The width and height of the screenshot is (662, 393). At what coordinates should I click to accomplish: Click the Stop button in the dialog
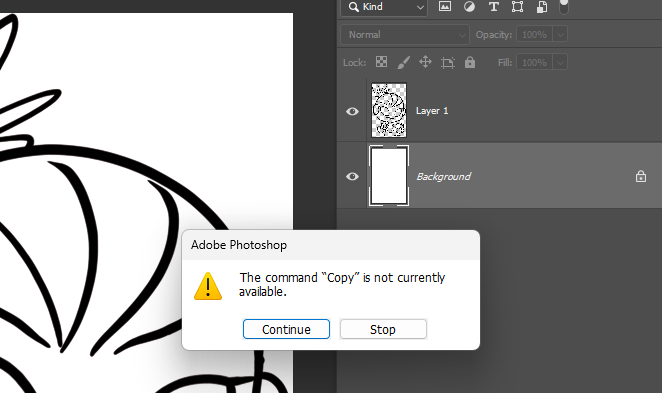pyautogui.click(x=383, y=329)
